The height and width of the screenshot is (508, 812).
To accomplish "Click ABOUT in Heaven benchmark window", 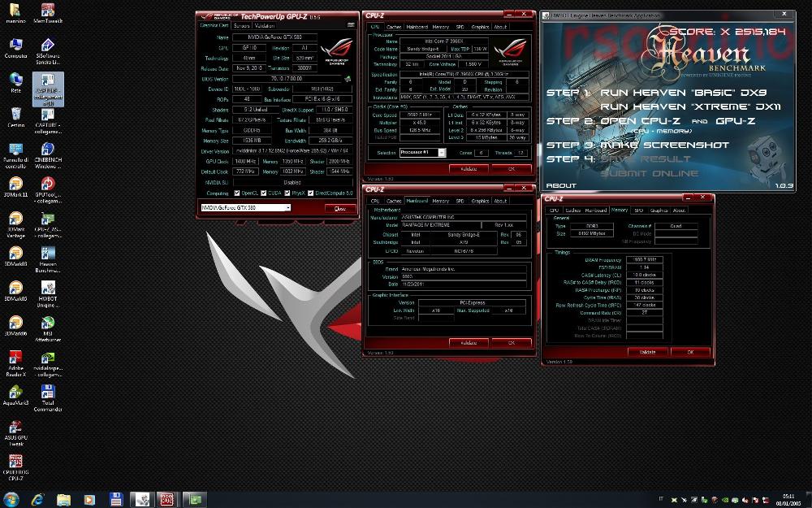I will coord(561,185).
